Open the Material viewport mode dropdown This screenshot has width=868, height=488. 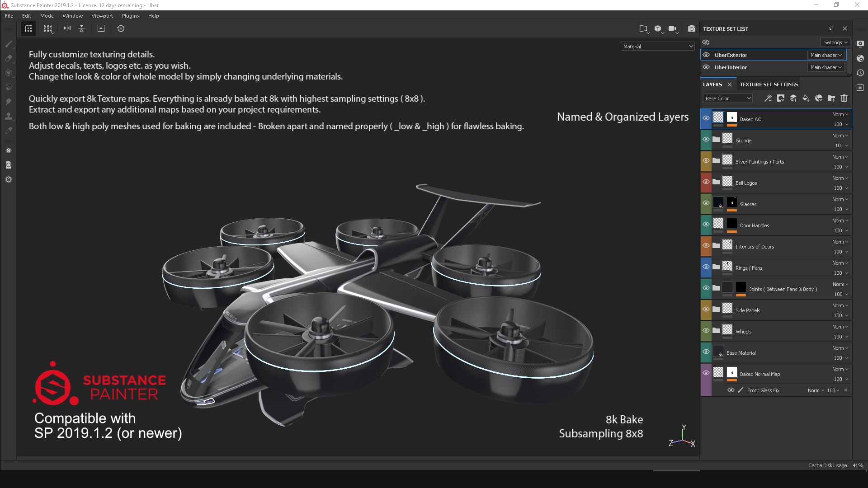[657, 47]
